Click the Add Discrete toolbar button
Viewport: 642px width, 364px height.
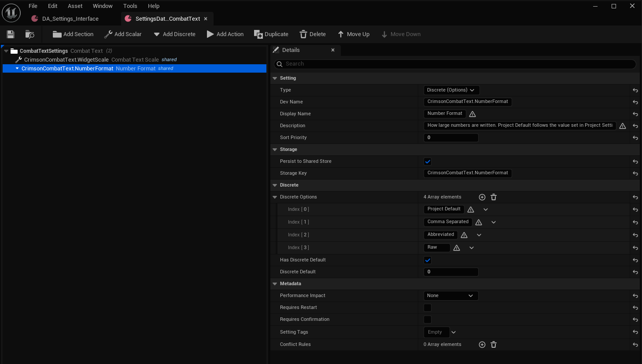174,34
